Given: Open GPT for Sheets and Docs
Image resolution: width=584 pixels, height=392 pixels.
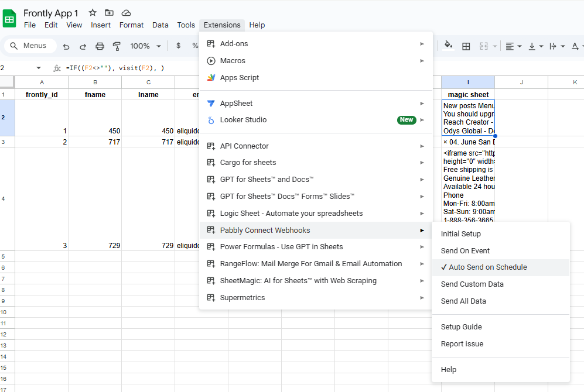Looking at the screenshot, I should [316, 180].
